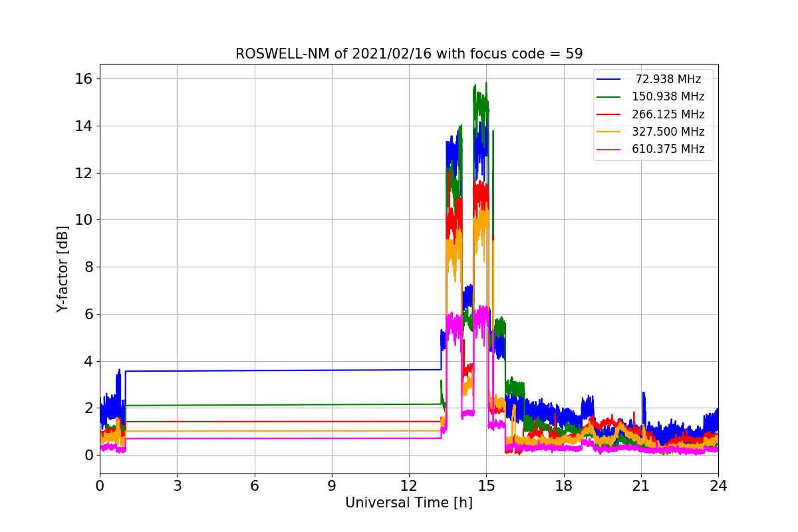Select the 72.938 MHz legend label
This screenshot has height=532, width=798.
click(668, 79)
